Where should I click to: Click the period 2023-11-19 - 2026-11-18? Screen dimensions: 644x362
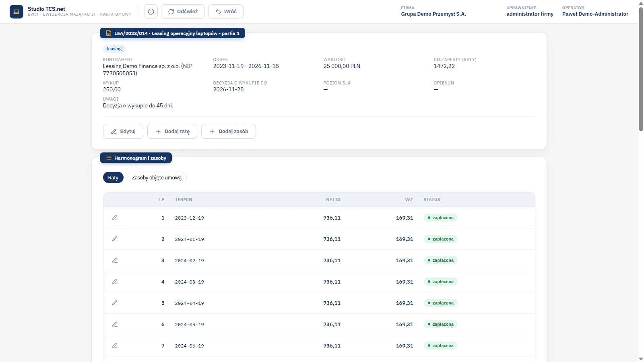click(246, 66)
